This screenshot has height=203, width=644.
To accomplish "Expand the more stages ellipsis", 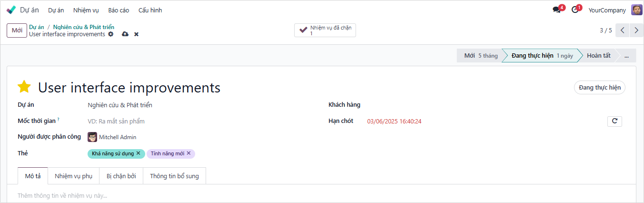I will coord(626,56).
